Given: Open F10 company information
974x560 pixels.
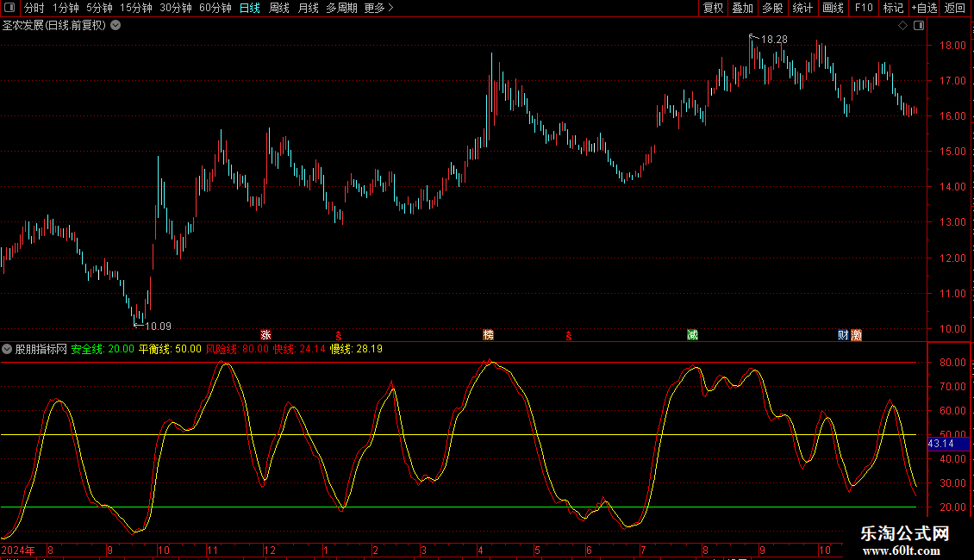Looking at the screenshot, I should [x=864, y=8].
